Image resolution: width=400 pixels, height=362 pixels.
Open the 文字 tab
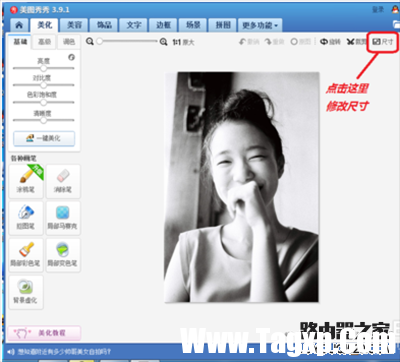134,25
